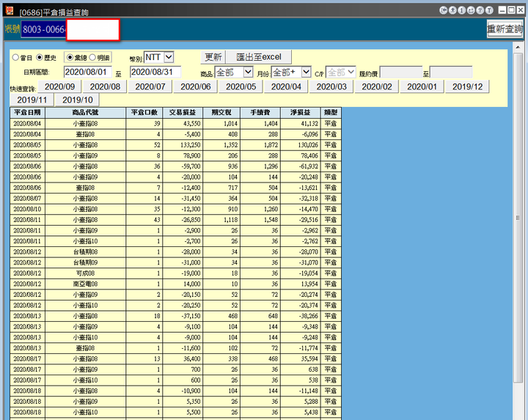The height and width of the screenshot is (420, 528).
Task: Select net profit cell -11,774
Action: [301, 348]
